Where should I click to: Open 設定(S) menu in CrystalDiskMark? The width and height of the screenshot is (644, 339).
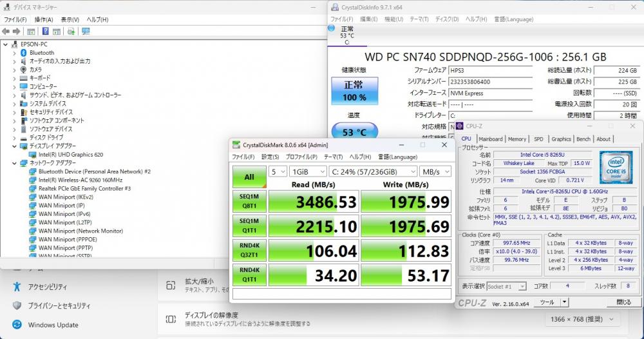(x=270, y=157)
